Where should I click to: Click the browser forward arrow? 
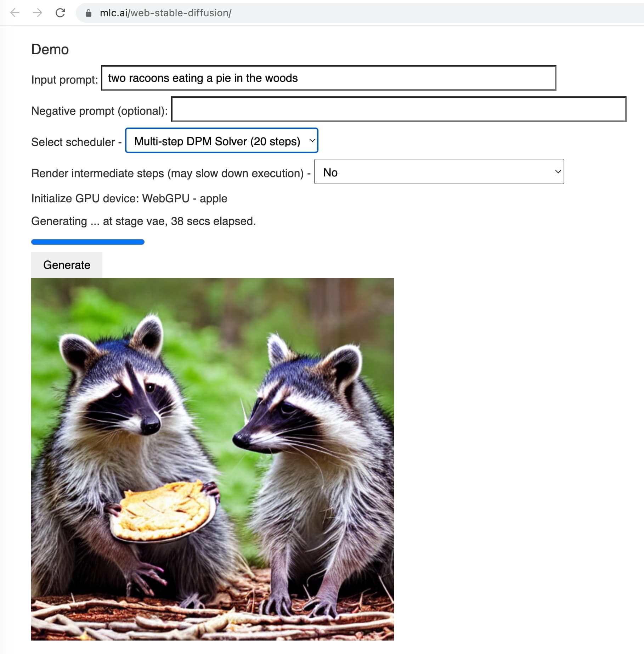[x=38, y=13]
